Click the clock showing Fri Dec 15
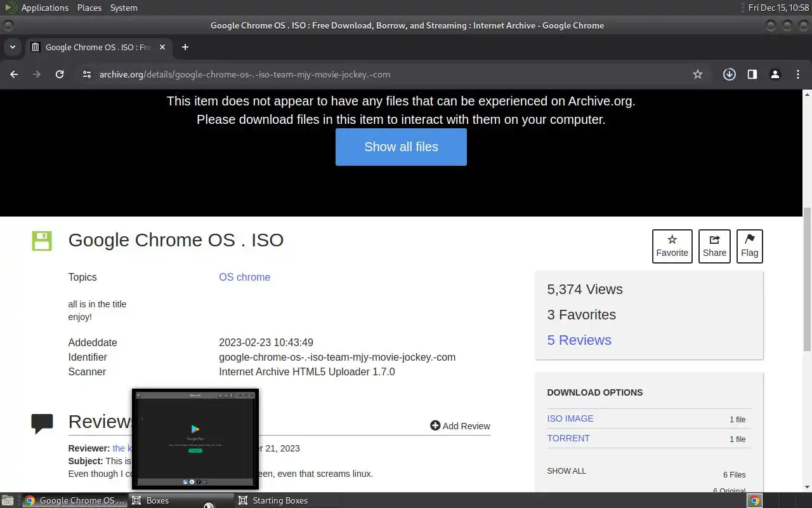The width and height of the screenshot is (812, 508). point(778,8)
